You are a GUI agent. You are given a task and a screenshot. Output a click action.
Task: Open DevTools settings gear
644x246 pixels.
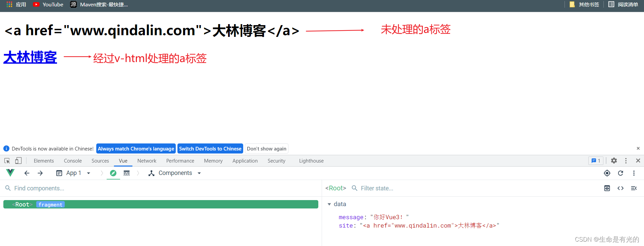(x=614, y=161)
